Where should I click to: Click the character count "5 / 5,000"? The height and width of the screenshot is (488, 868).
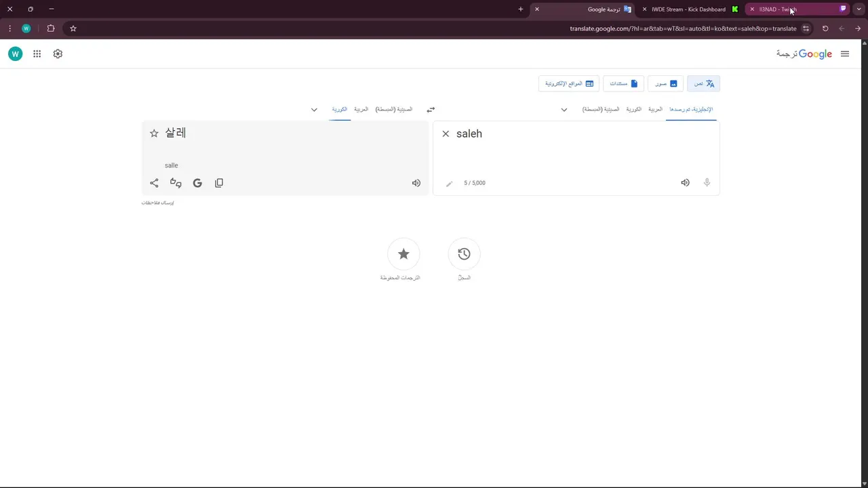coord(475,183)
